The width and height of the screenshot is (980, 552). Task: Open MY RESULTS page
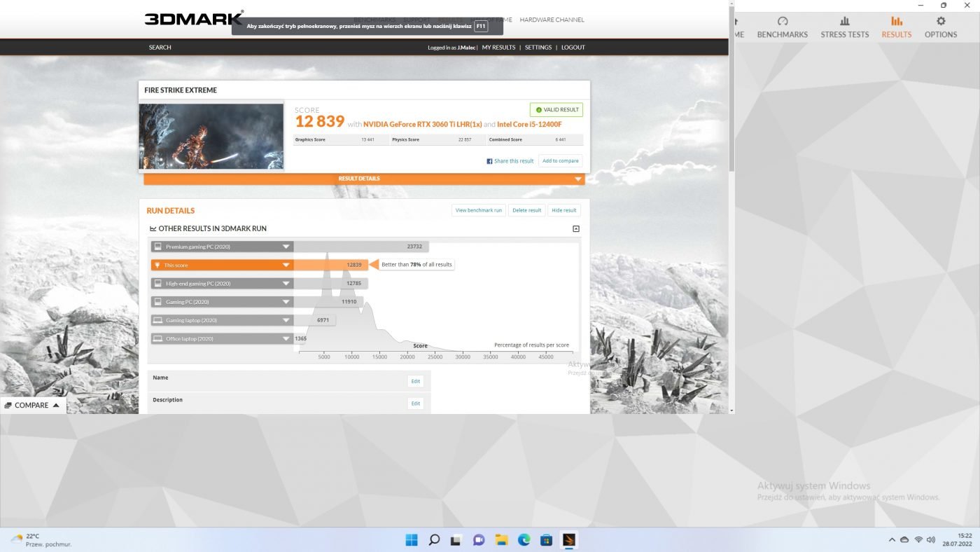pos(498,48)
